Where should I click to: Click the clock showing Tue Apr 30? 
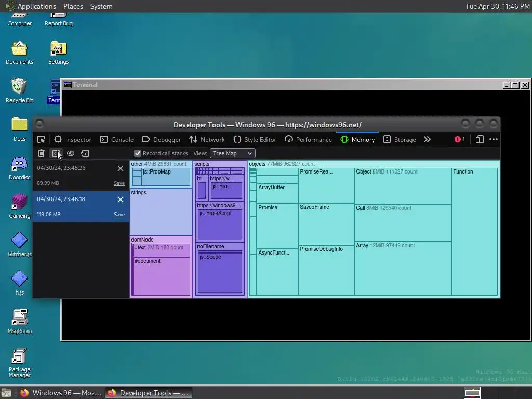point(497,6)
